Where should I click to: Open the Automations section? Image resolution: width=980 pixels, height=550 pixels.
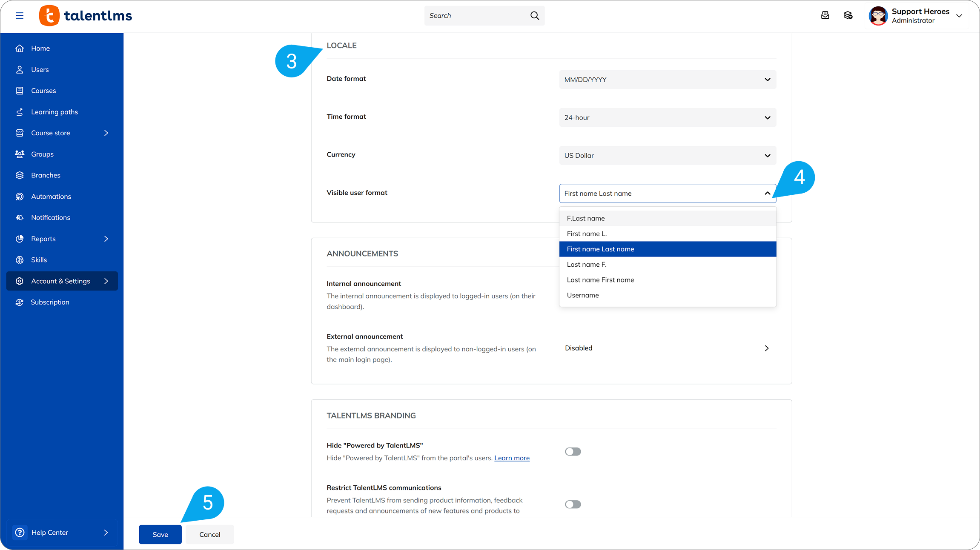(51, 196)
